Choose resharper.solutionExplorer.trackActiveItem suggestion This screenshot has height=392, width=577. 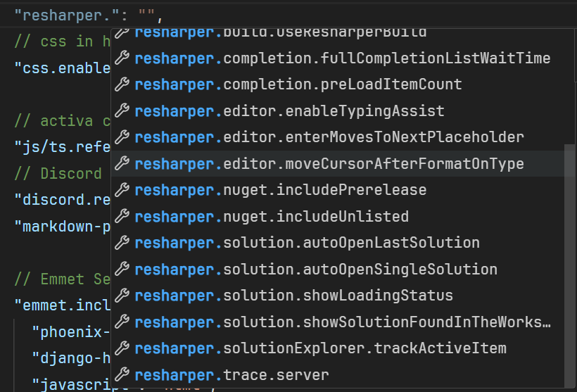(x=338, y=348)
